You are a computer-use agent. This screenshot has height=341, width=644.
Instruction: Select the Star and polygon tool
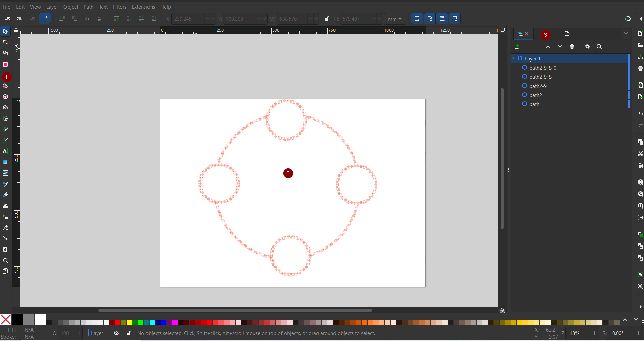[x=5, y=86]
